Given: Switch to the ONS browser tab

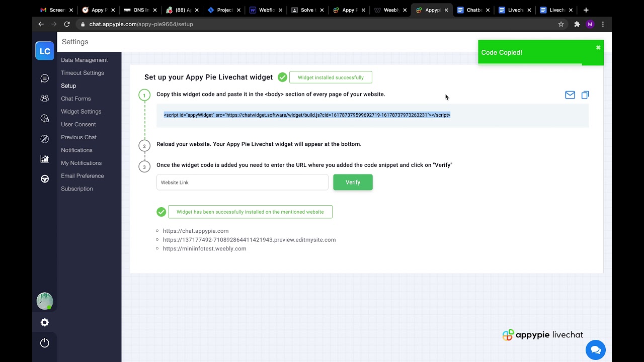Looking at the screenshot, I should pos(140,10).
